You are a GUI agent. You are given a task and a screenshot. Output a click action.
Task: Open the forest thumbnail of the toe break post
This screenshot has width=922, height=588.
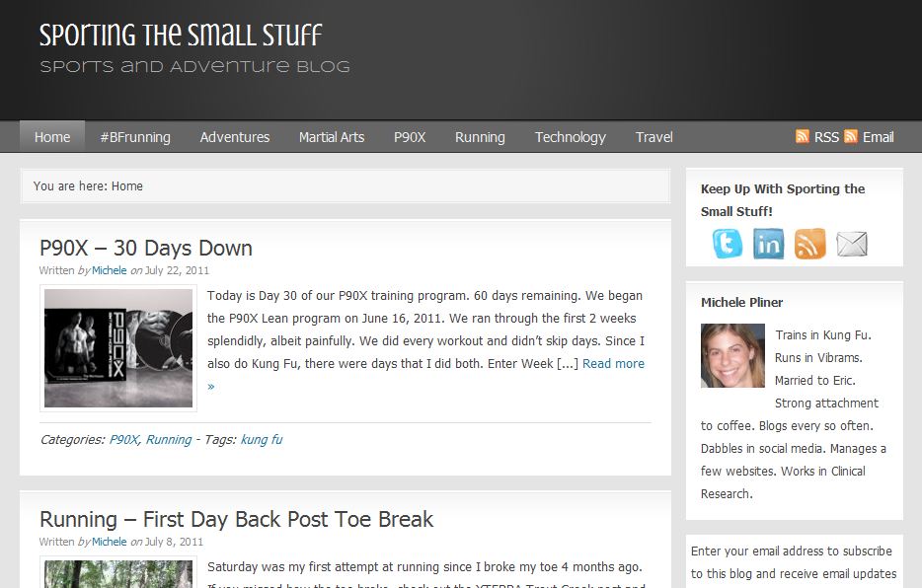point(118,573)
